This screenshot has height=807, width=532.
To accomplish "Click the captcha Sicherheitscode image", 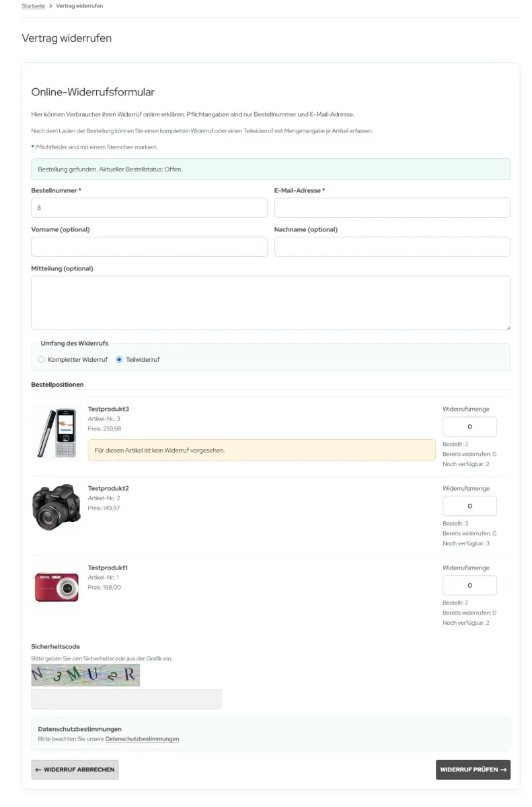I will 85,675.
